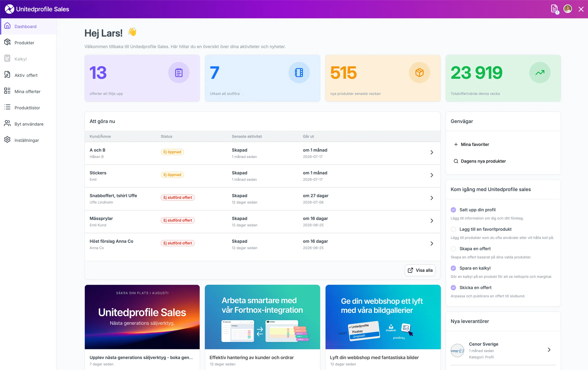Image resolution: width=588 pixels, height=370 pixels.
Task: Click the trend arrow icon on 23 919 card
Action: coord(540,73)
